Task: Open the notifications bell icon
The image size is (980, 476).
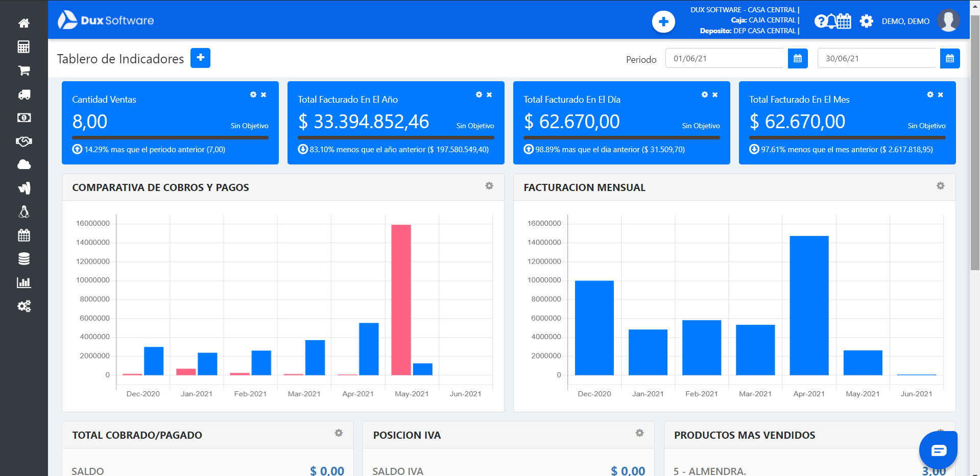Action: click(832, 21)
